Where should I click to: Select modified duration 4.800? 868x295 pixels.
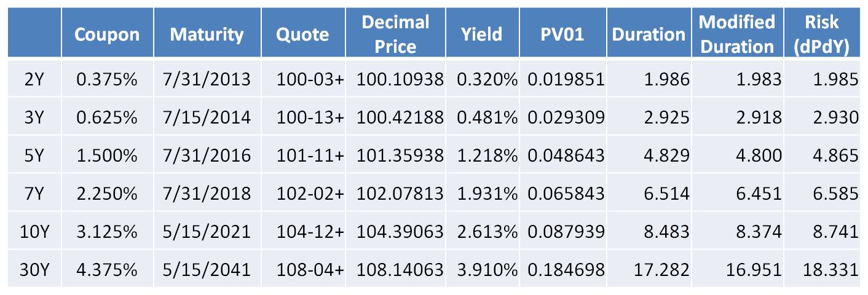(760, 155)
